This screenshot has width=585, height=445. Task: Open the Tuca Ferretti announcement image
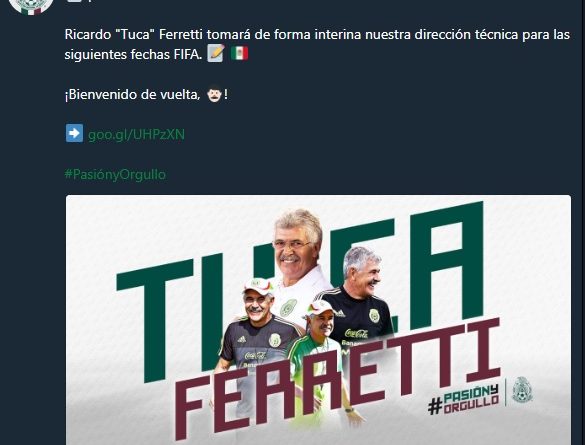(318, 320)
